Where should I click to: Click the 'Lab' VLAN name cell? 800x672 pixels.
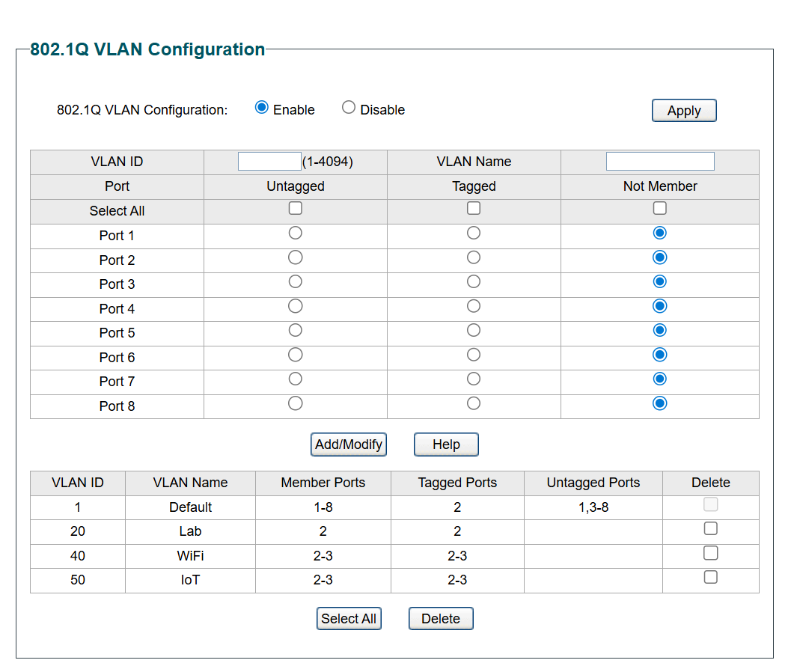(x=190, y=531)
